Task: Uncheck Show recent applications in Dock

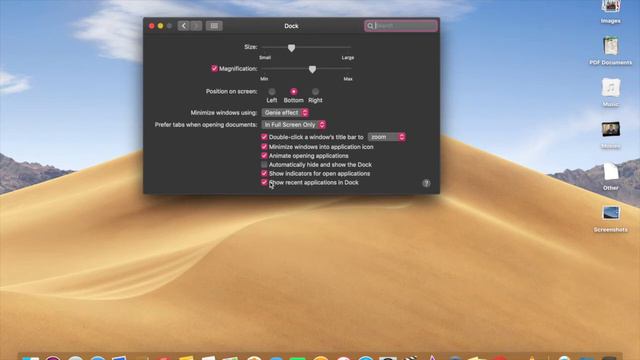Action: (x=264, y=182)
